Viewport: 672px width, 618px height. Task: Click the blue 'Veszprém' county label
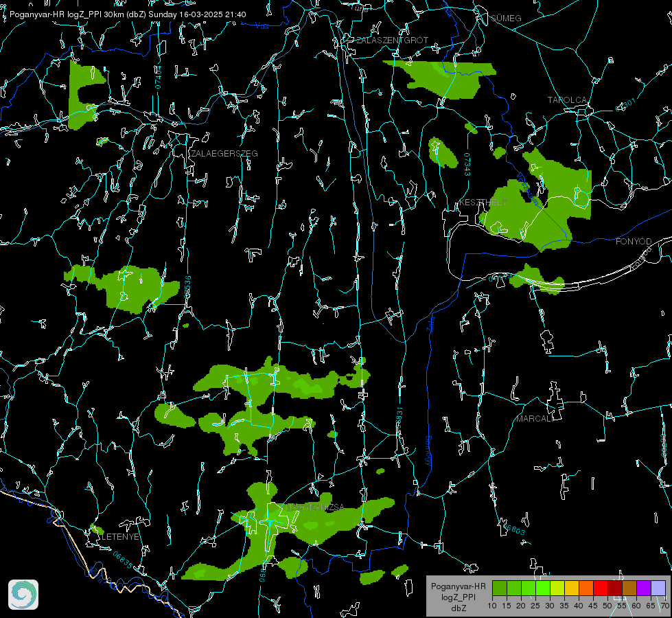click(528, 188)
